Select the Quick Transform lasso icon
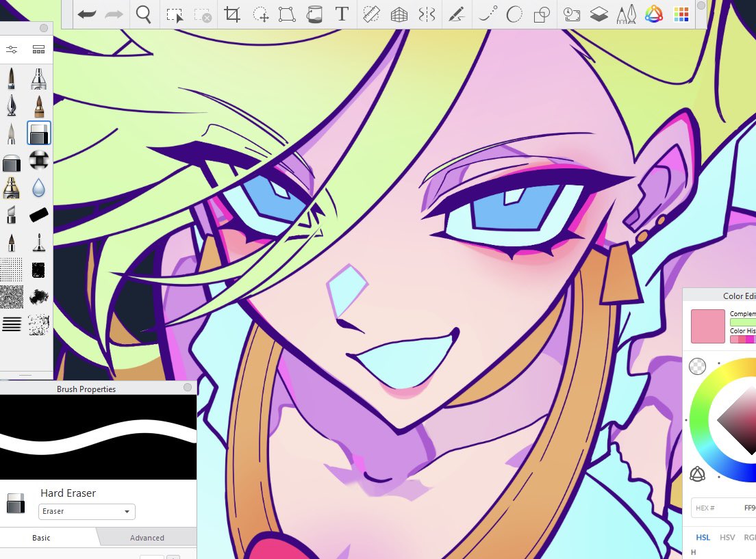This screenshot has width=756, height=559. tap(261, 15)
